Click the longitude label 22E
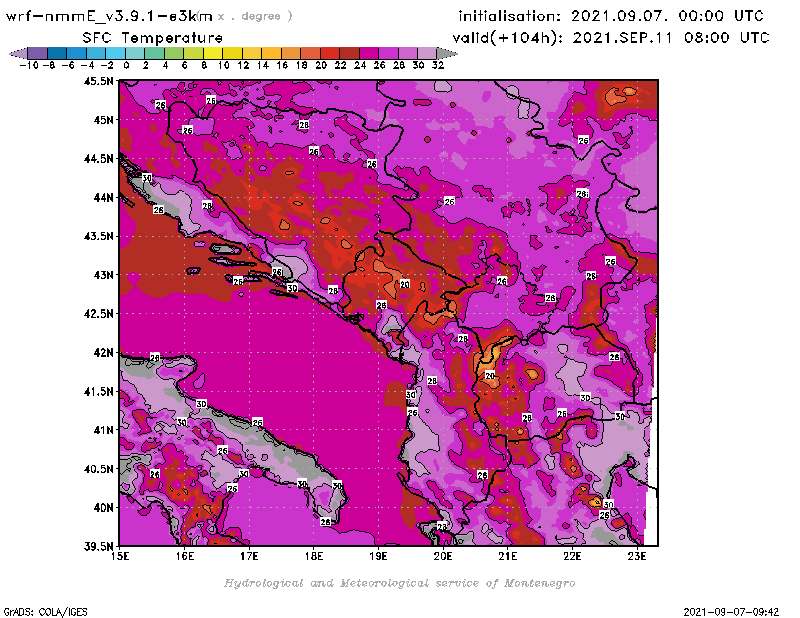This screenshot has width=800, height=618. point(572,556)
